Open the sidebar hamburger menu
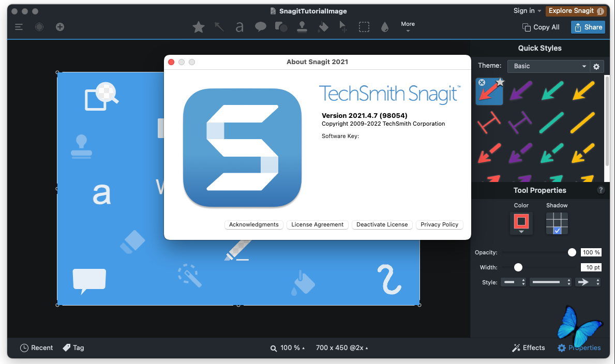615x364 pixels. pos(19,27)
